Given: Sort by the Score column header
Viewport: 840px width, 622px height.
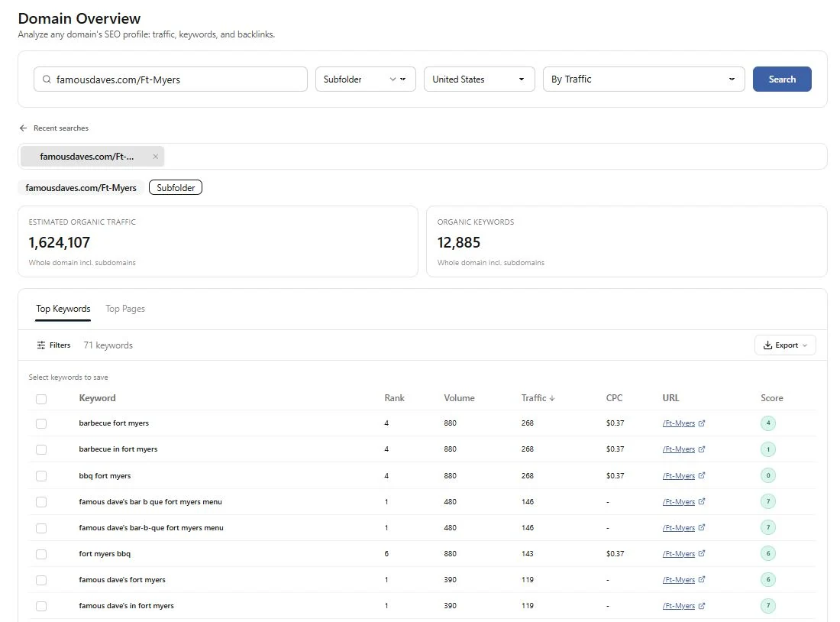Looking at the screenshot, I should pos(772,398).
